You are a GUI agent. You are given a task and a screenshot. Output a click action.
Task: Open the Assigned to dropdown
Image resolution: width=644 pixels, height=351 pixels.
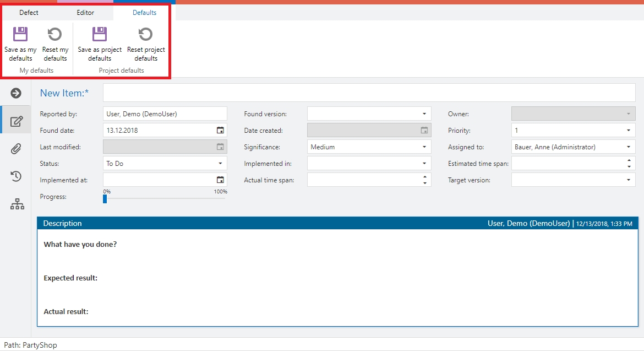[x=629, y=147]
